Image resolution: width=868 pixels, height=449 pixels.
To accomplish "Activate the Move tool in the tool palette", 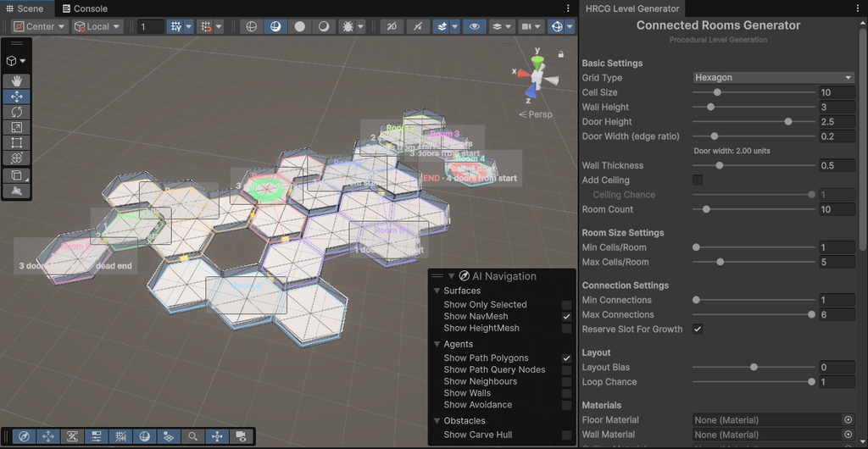I will click(17, 97).
